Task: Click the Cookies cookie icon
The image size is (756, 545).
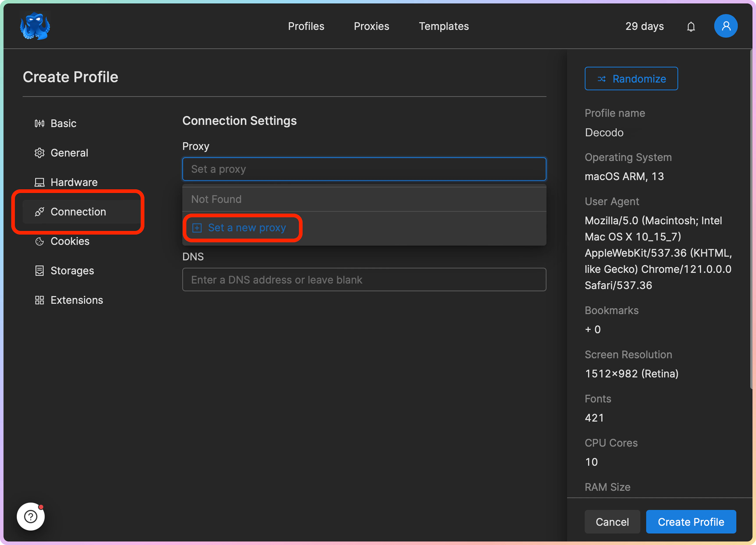Action: (39, 241)
